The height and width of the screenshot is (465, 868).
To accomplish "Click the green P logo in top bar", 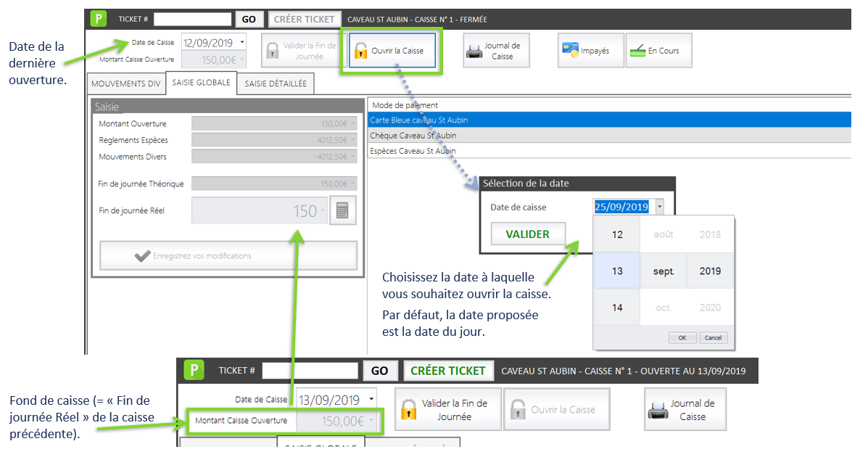I will click(96, 20).
